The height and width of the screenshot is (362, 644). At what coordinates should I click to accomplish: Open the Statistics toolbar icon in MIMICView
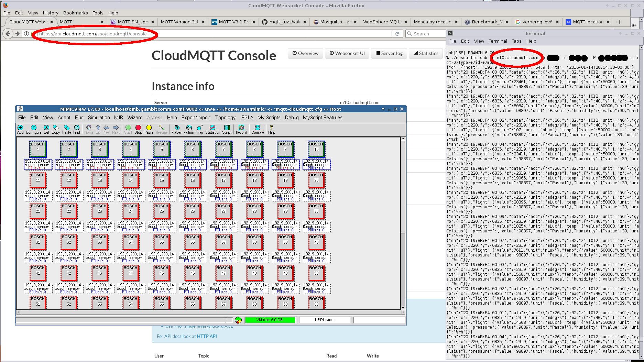coord(212,129)
